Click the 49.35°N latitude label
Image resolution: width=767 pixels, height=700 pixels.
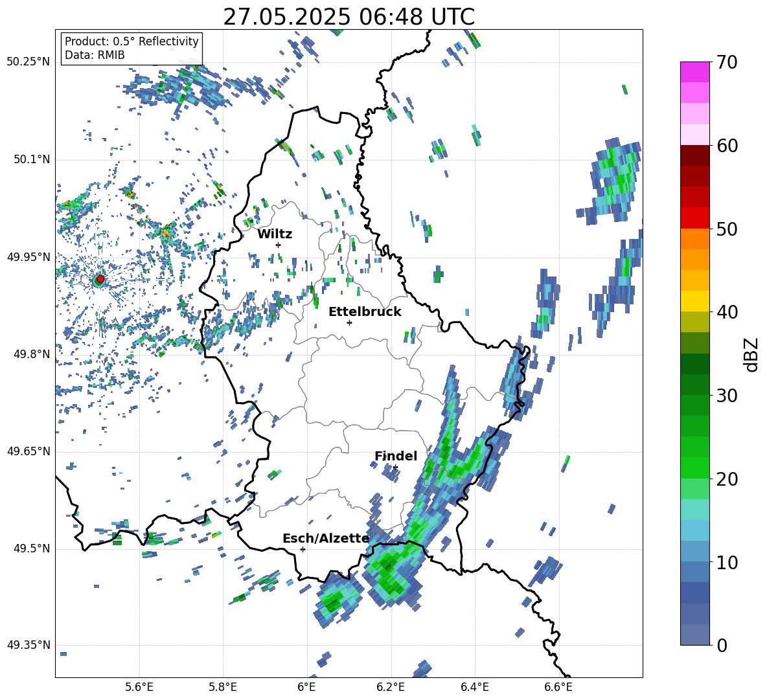29,645
